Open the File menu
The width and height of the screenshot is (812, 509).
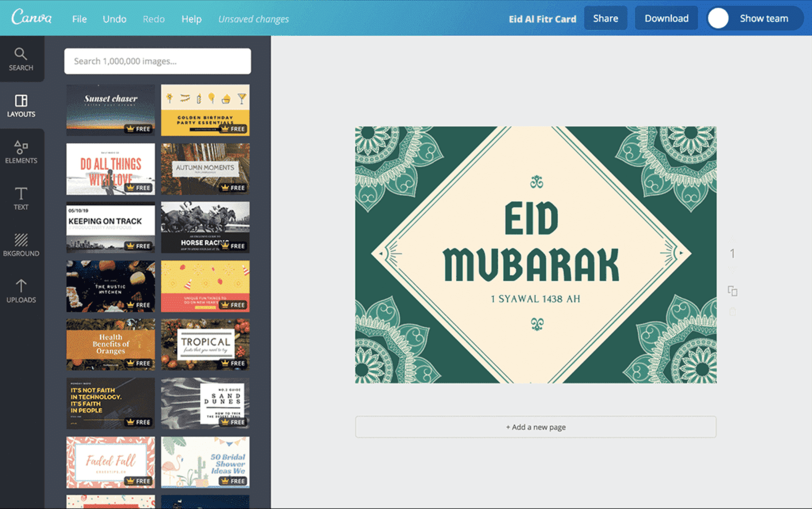(x=79, y=19)
